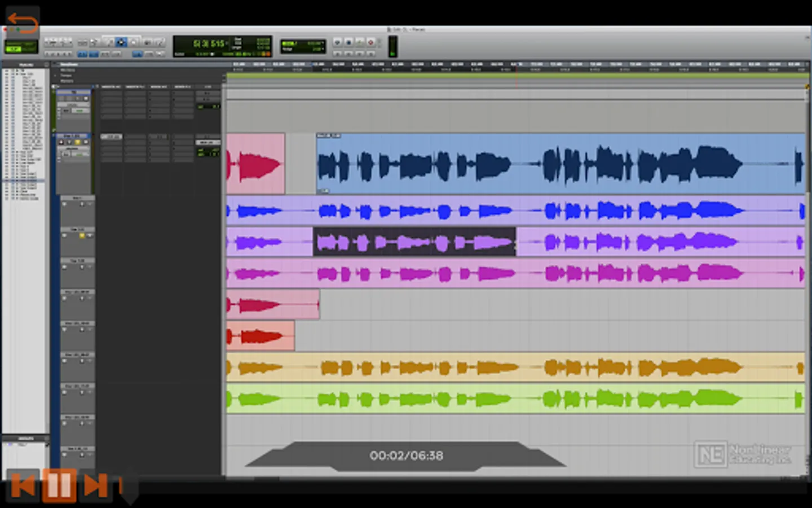Select the Zoomer tool
The width and height of the screenshot is (812, 508).
94,42
